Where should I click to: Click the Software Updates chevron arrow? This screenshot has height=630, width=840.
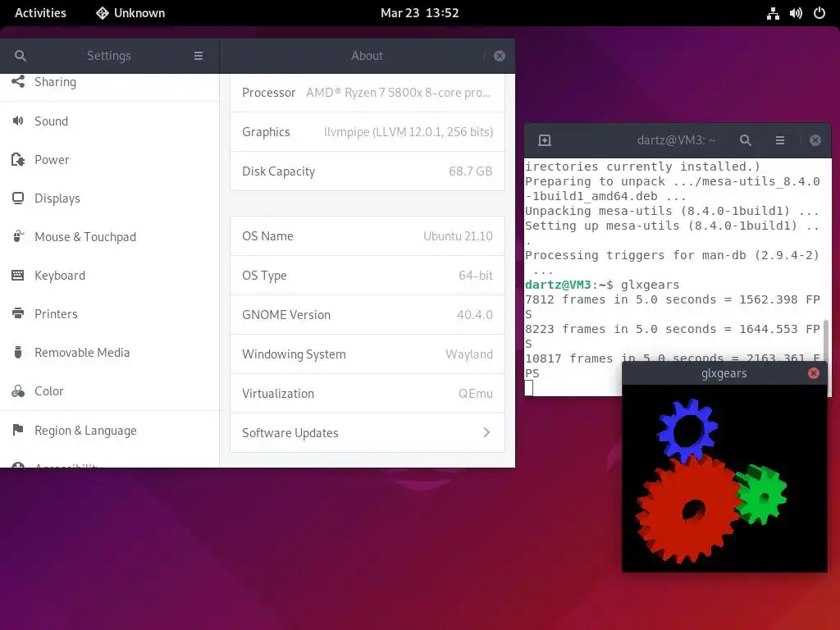coord(486,432)
